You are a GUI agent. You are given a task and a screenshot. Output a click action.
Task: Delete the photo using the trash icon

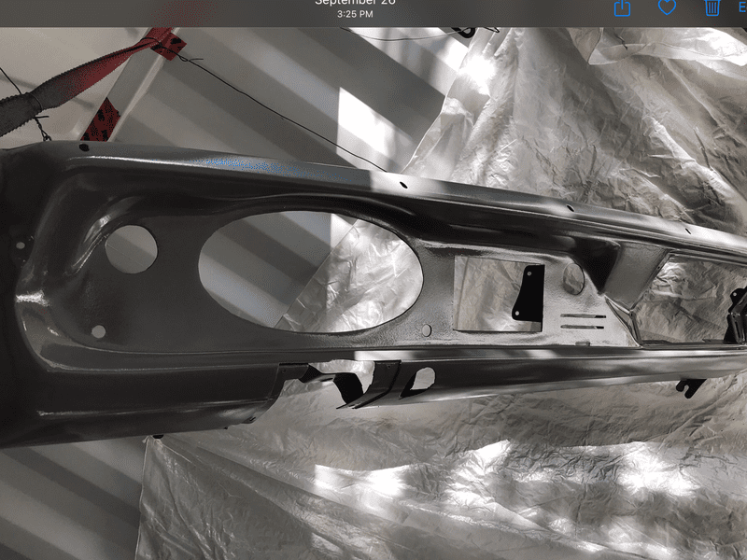click(x=712, y=7)
